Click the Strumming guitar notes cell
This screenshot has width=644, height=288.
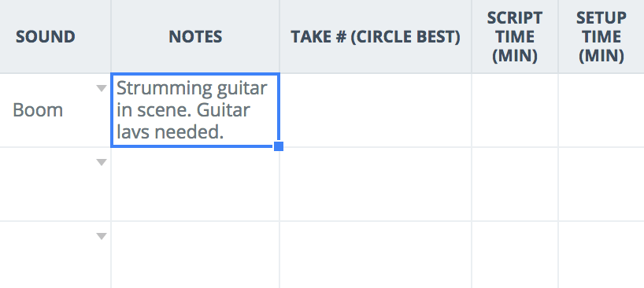click(x=195, y=110)
